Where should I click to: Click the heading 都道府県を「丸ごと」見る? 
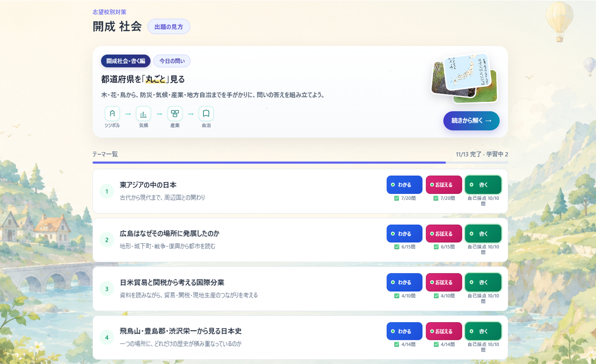point(143,79)
